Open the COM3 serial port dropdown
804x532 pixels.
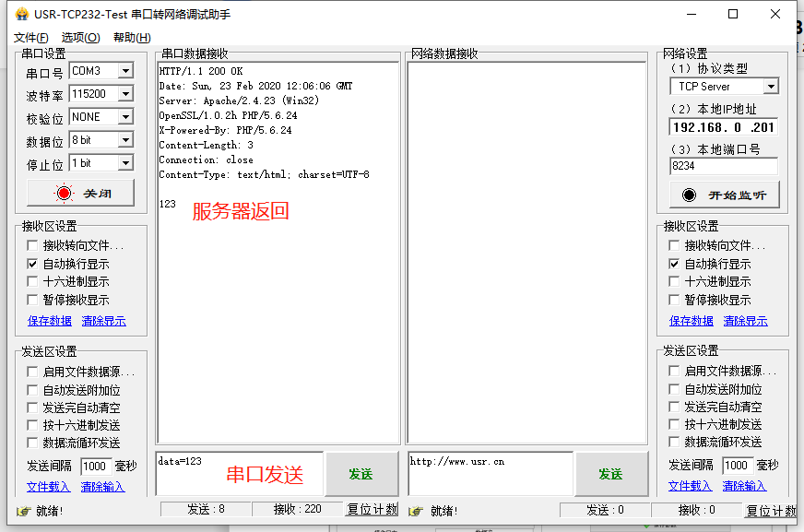coord(125,71)
